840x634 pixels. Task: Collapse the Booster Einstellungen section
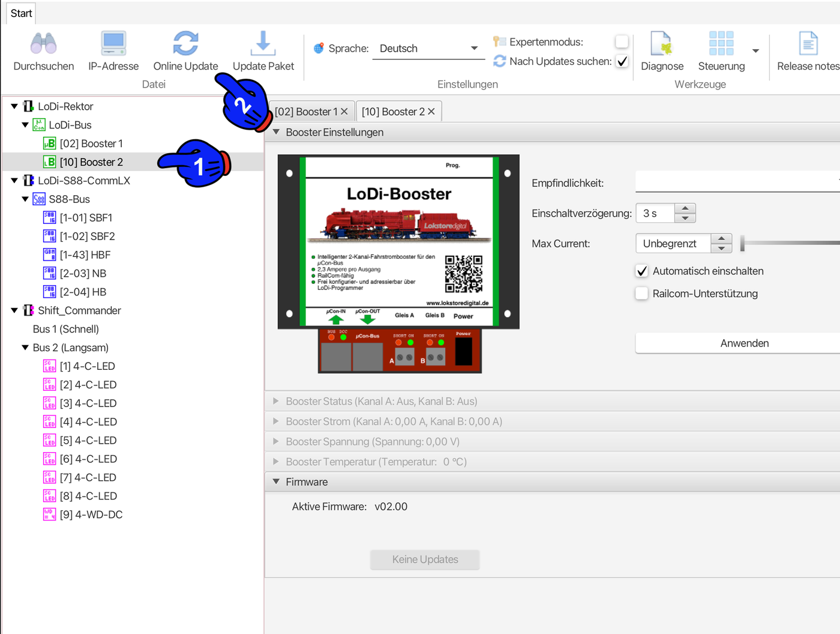pos(276,132)
